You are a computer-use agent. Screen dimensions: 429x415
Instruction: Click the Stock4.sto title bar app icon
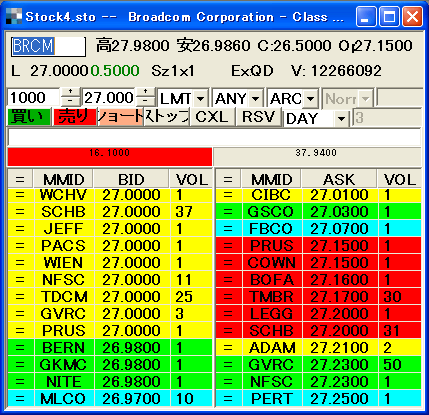[14, 16]
